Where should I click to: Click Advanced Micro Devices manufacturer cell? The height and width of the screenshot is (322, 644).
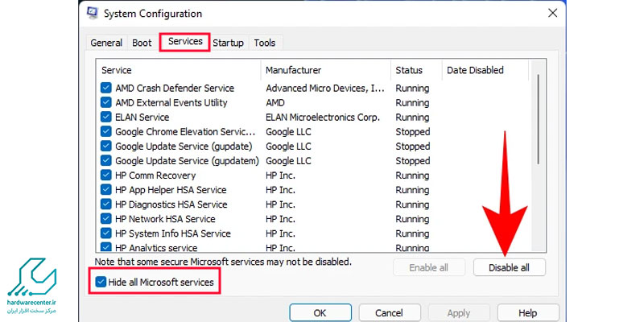(325, 89)
